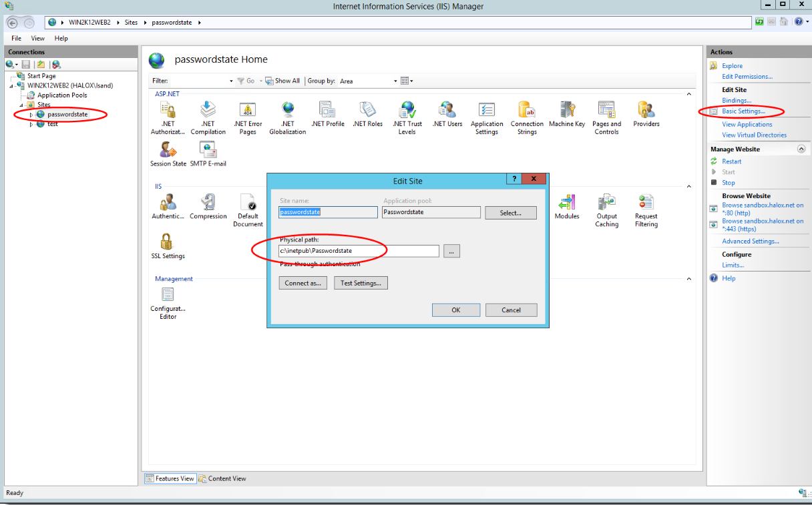Open the Session State feature

coord(168,154)
